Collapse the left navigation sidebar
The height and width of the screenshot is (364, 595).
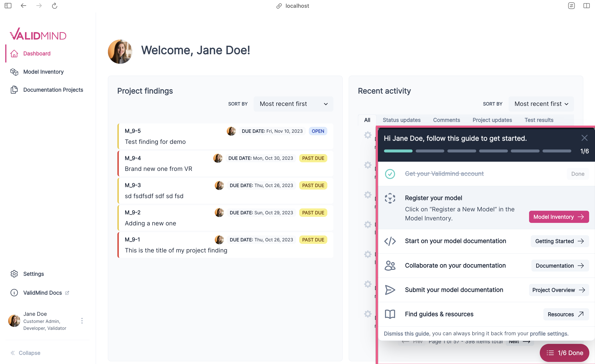(25, 353)
